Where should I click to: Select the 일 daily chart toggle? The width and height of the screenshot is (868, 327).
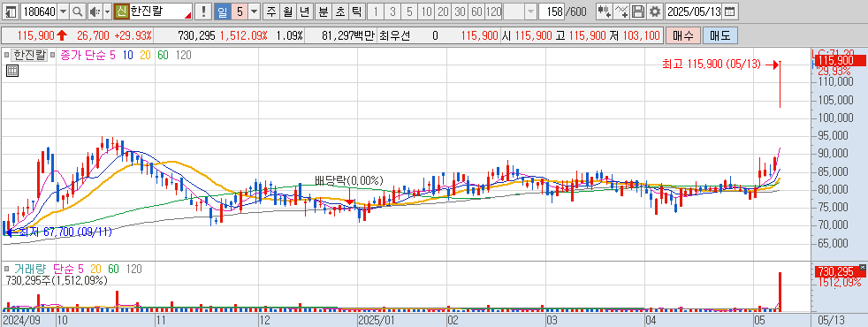tap(222, 11)
